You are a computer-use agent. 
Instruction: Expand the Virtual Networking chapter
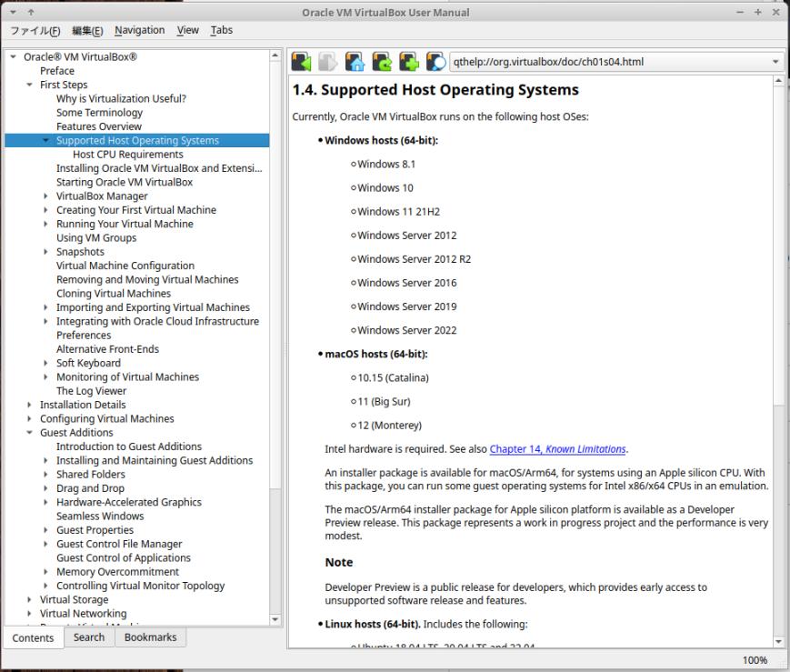point(30,614)
